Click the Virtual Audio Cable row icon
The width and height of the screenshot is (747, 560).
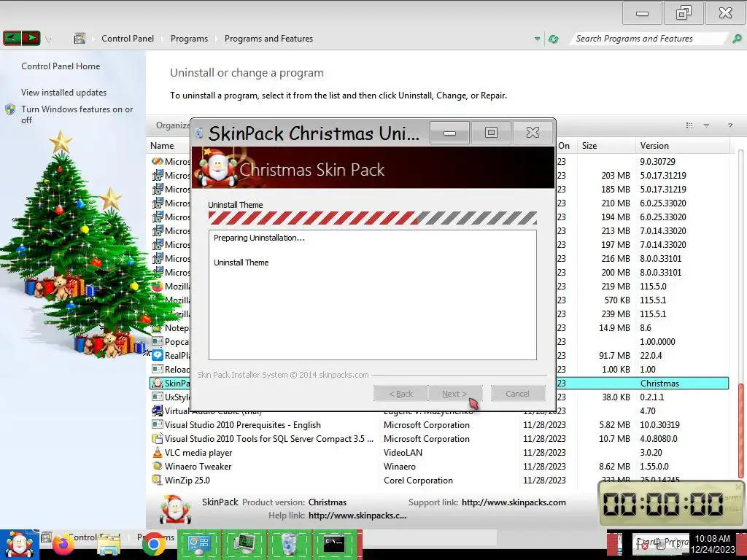(158, 411)
